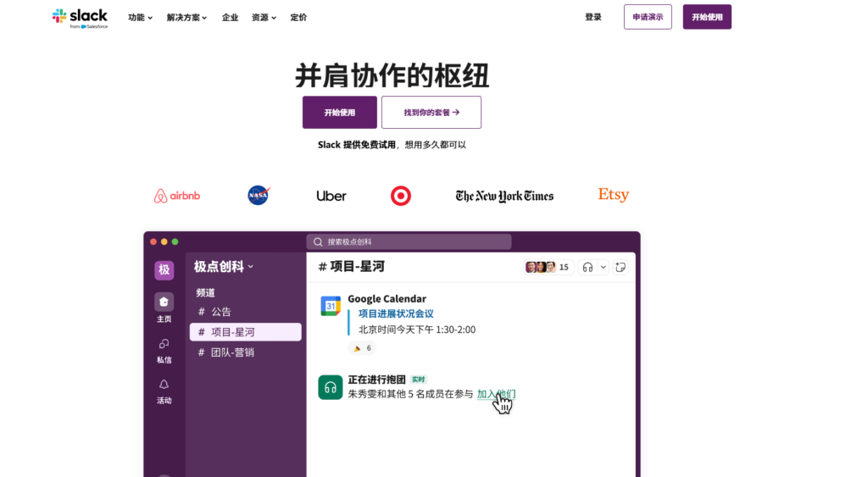Open the canvas icon in channel header

click(620, 267)
